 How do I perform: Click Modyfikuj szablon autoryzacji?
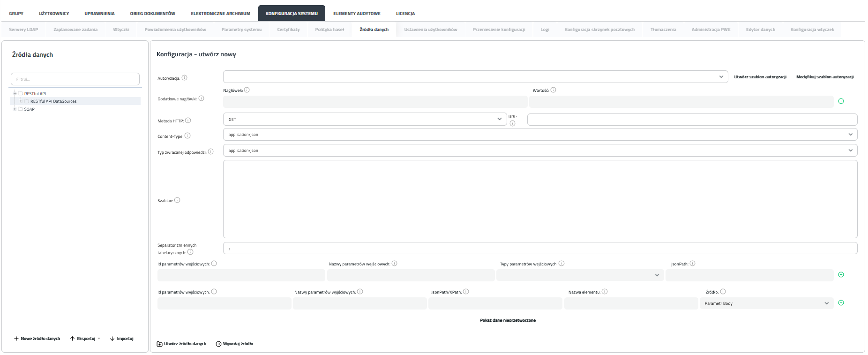pyautogui.click(x=825, y=77)
